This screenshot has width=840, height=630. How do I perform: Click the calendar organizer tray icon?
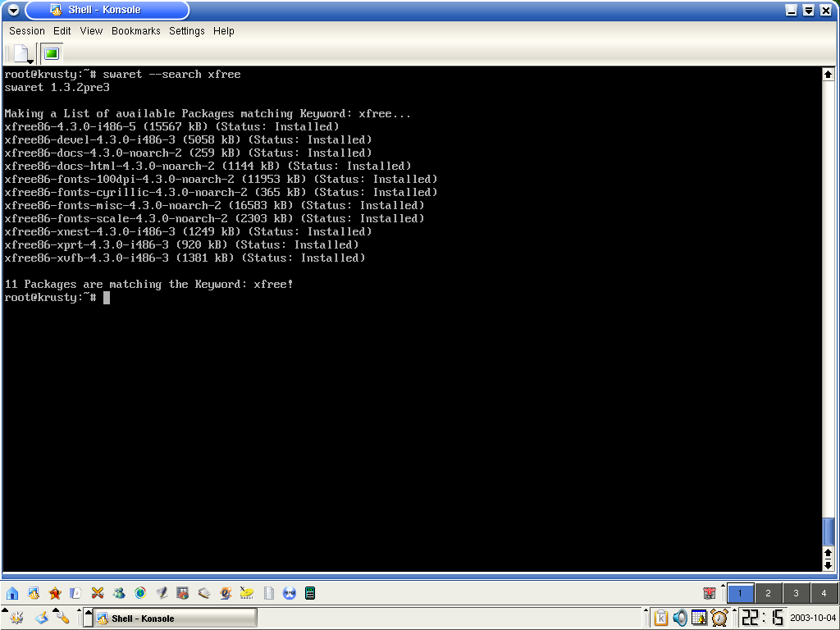[699, 619]
